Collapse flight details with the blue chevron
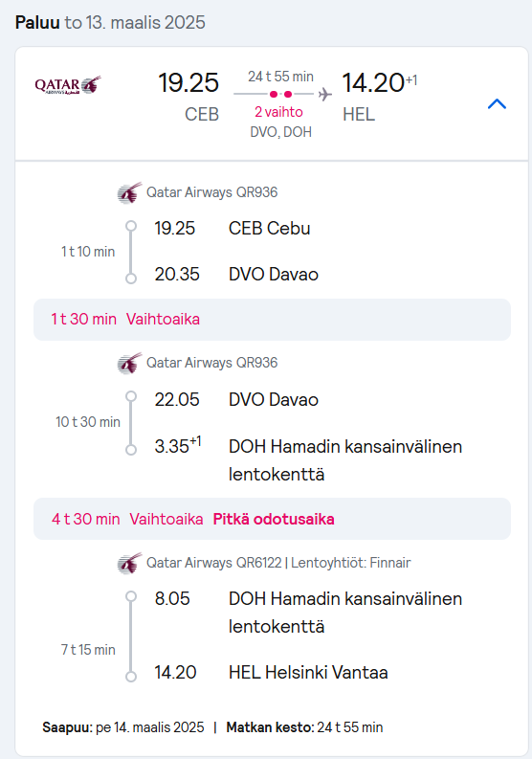Screen dimensions: 532x759 (497, 103)
